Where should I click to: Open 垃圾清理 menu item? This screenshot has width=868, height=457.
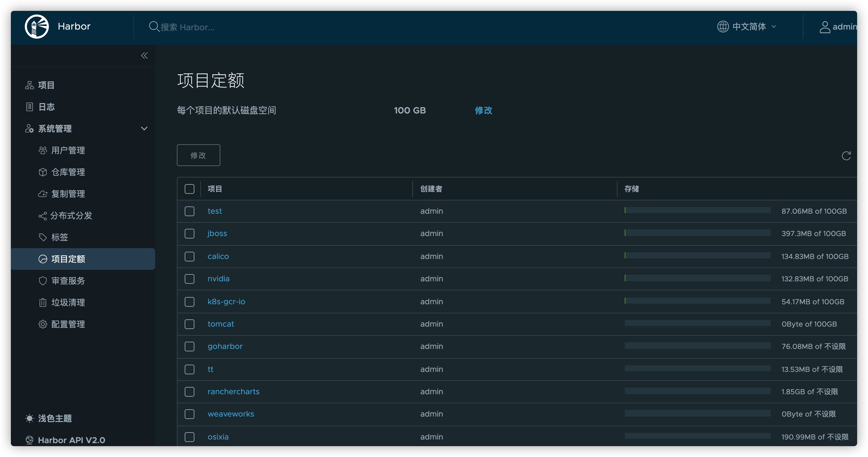tap(68, 303)
